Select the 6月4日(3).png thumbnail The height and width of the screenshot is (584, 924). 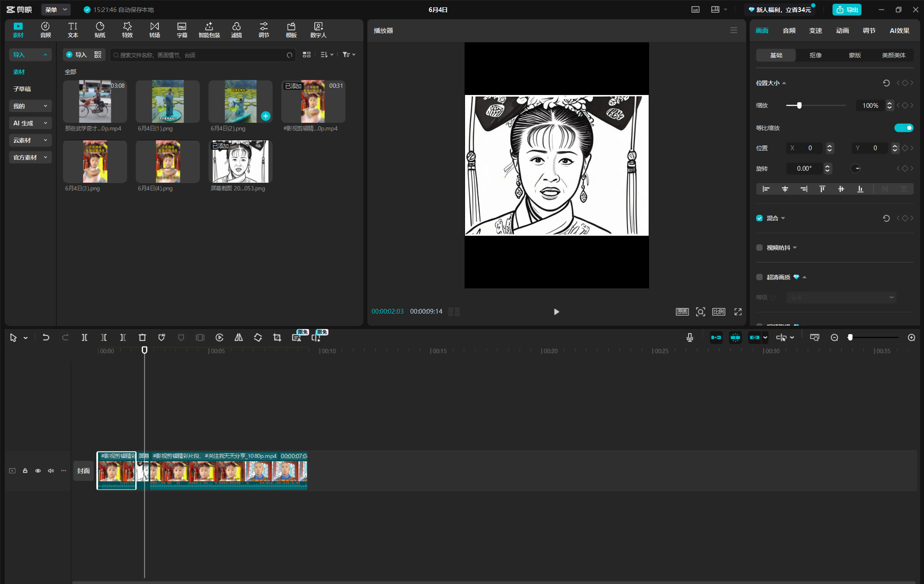95,162
